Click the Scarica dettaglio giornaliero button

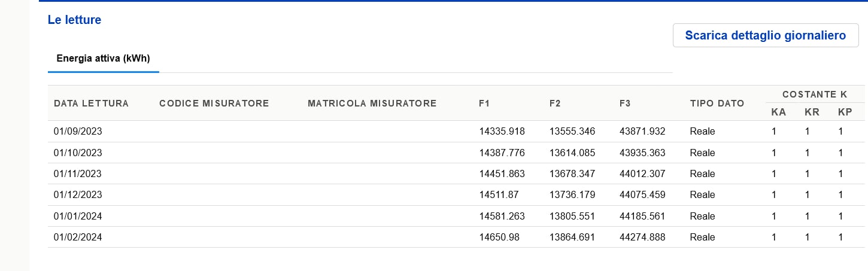coord(766,35)
